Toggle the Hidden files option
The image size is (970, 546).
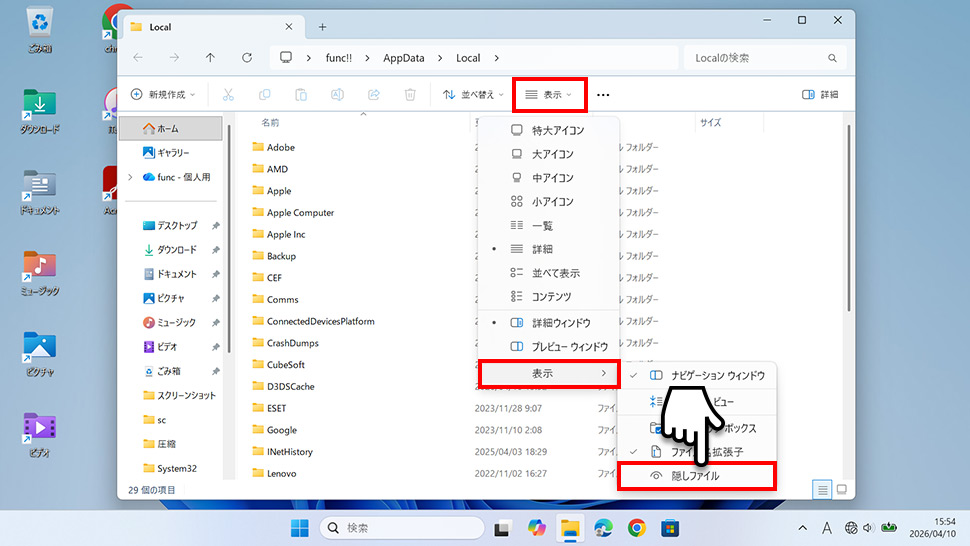[x=697, y=476]
